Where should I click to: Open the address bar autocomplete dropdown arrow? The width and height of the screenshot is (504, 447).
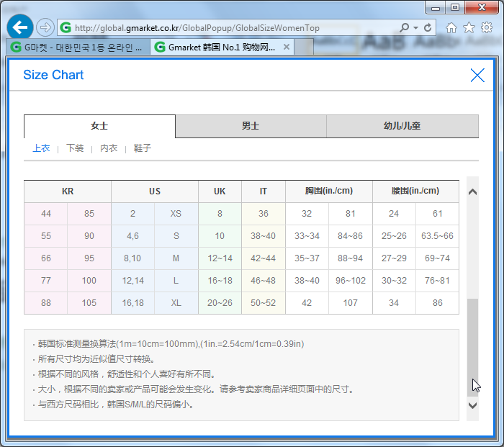coord(416,28)
